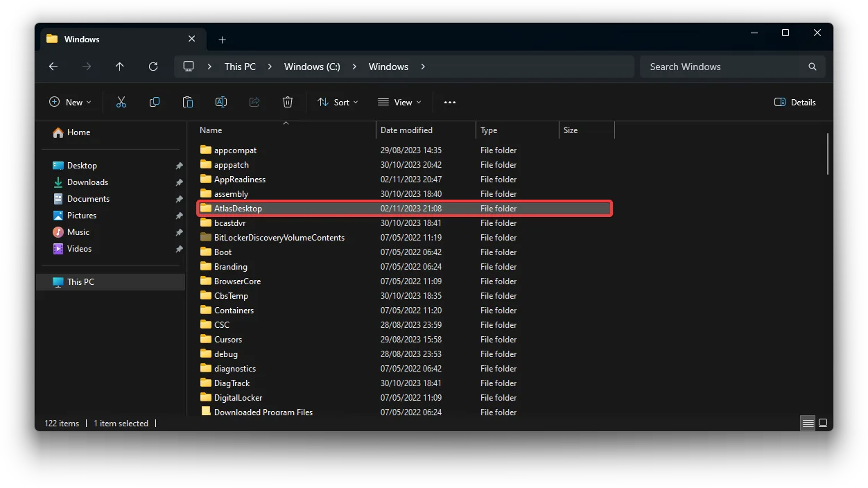Unpin Downloads from Quick access
The height and width of the screenshot is (488, 868).
[x=179, y=182]
